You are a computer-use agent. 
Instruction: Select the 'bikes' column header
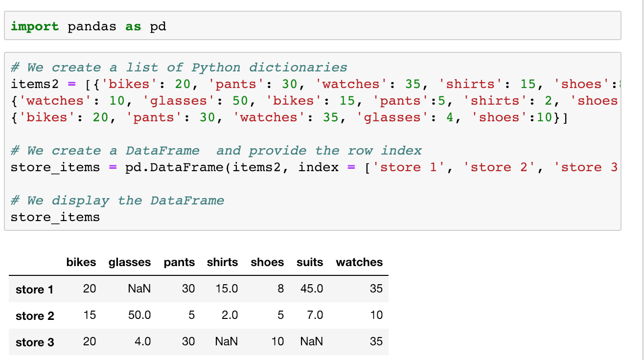tap(81, 263)
